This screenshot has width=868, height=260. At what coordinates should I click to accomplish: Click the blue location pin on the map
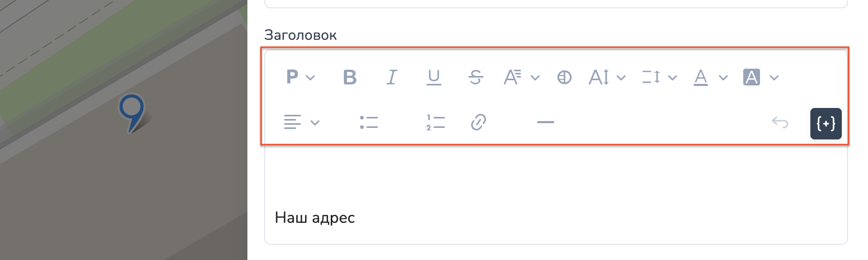[132, 110]
